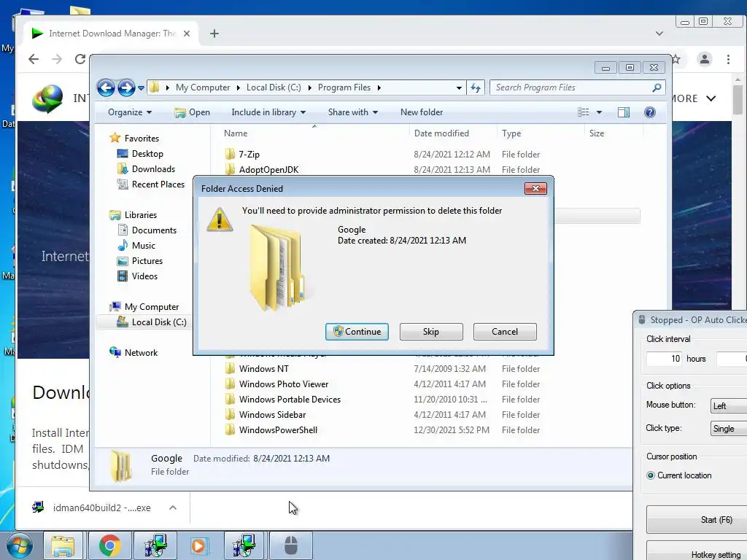
Task: Open the address bar history dropdown
Action: tap(459, 87)
